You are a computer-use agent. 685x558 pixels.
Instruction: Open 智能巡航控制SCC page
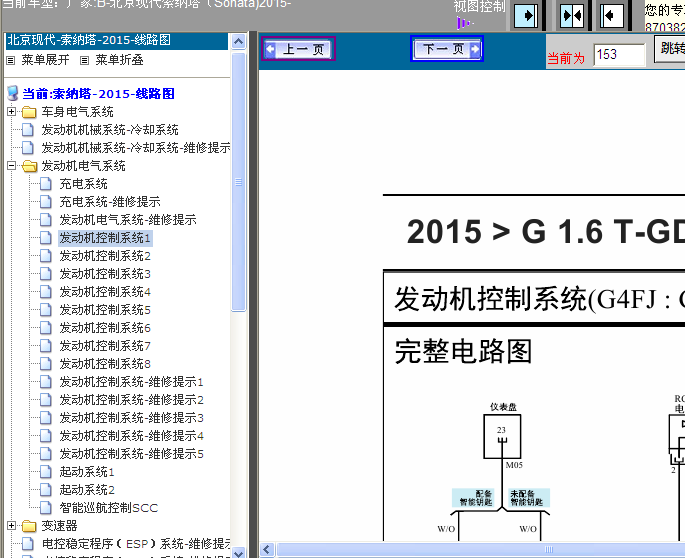tap(109, 507)
